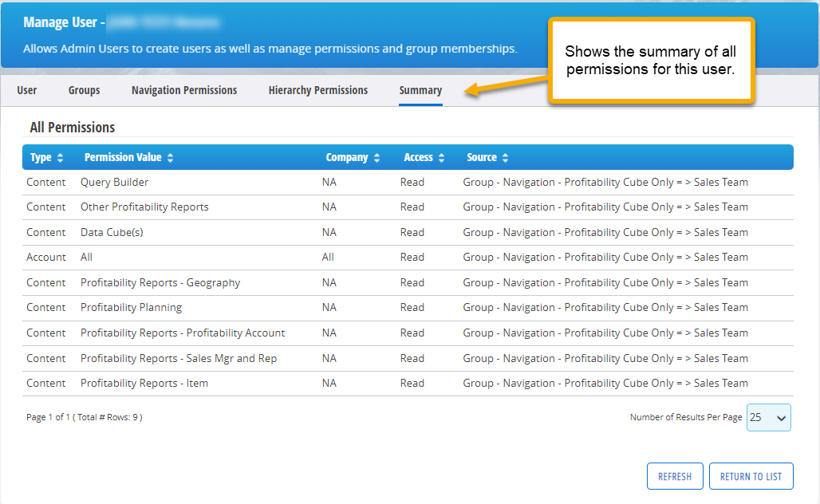
Task: Click the 'All' company cell in Account row
Action: click(x=328, y=258)
